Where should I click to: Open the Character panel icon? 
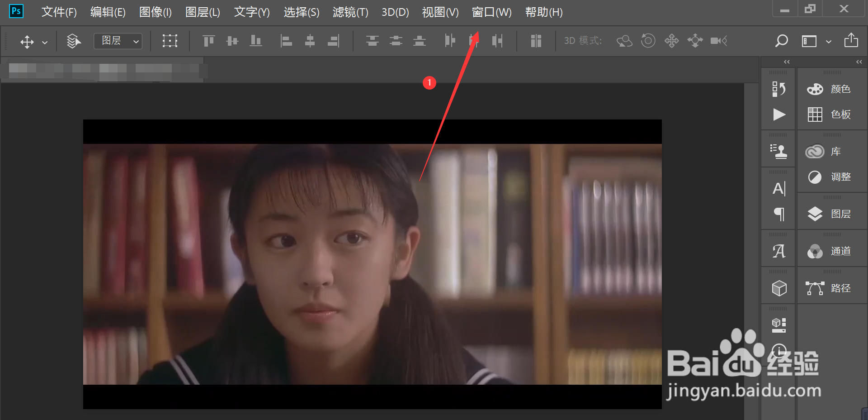(778, 189)
